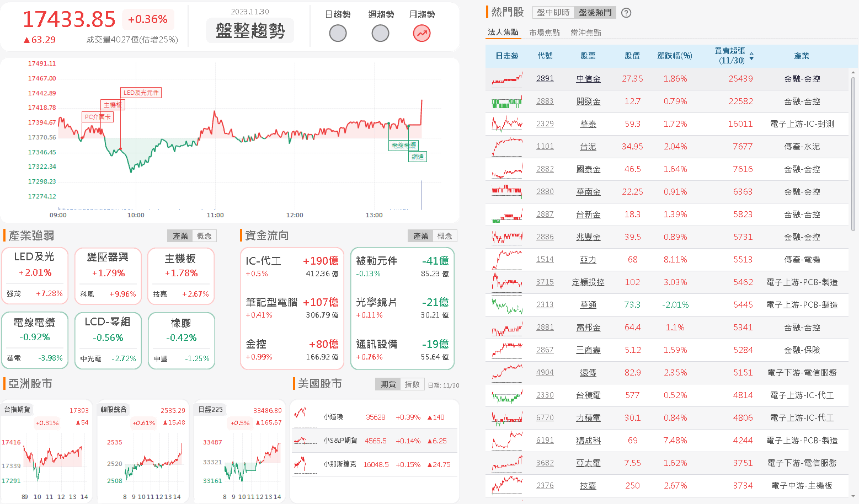
Task: Click the 週趨勢 gray circle indicator
Action: 381,34
